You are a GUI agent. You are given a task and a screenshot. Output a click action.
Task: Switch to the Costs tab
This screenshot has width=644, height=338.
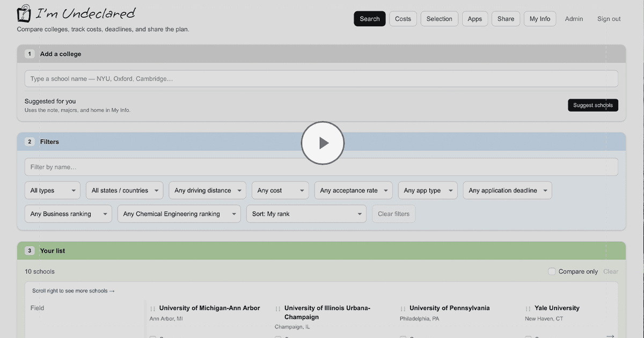pyautogui.click(x=403, y=19)
